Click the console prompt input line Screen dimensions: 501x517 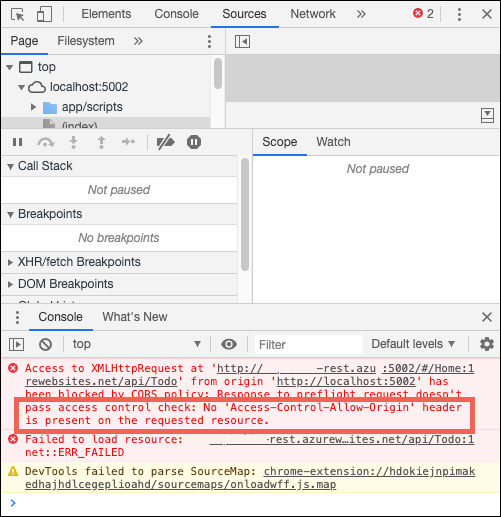click(x=250, y=503)
